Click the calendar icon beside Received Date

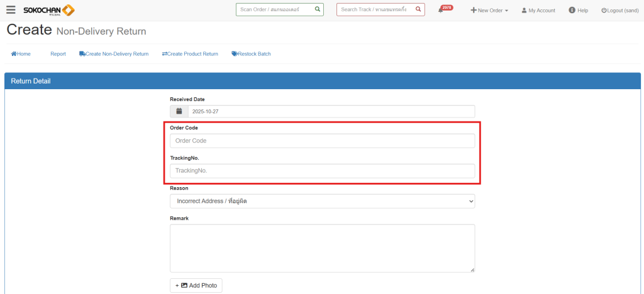pos(179,111)
